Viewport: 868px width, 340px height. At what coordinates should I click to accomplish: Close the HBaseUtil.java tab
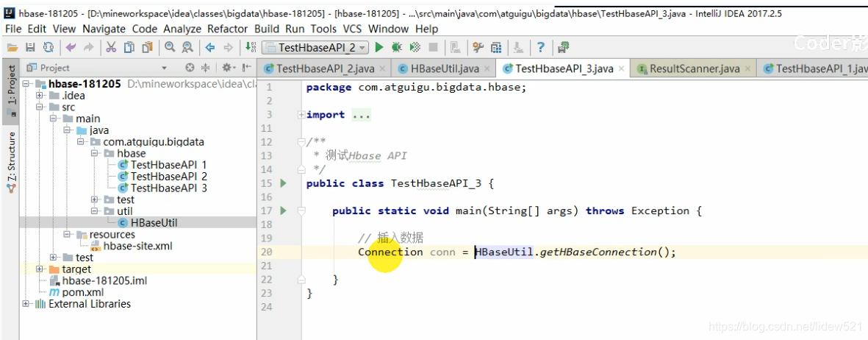487,68
